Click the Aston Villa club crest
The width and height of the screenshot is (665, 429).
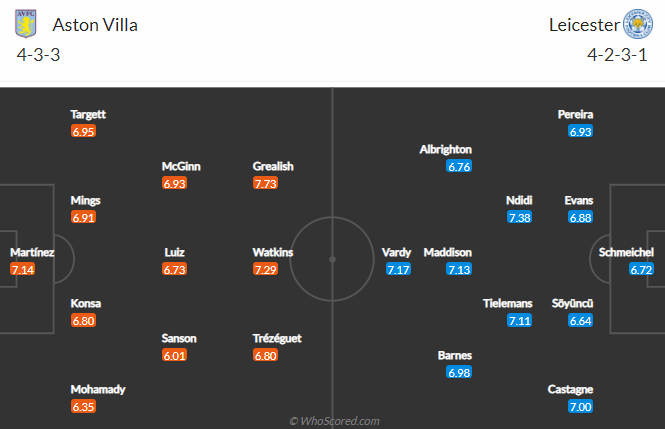tap(25, 24)
